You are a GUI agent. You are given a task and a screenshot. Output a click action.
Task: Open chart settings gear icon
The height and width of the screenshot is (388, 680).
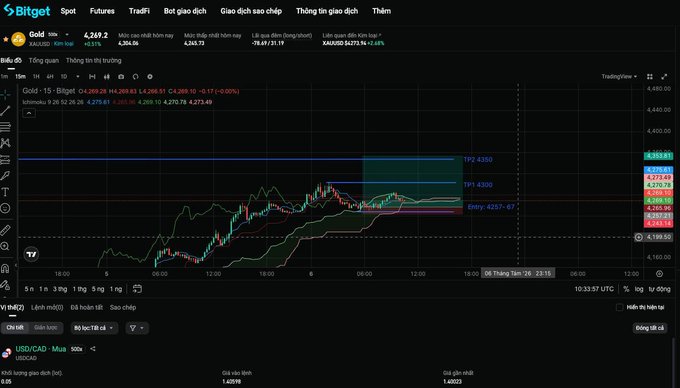[150, 77]
